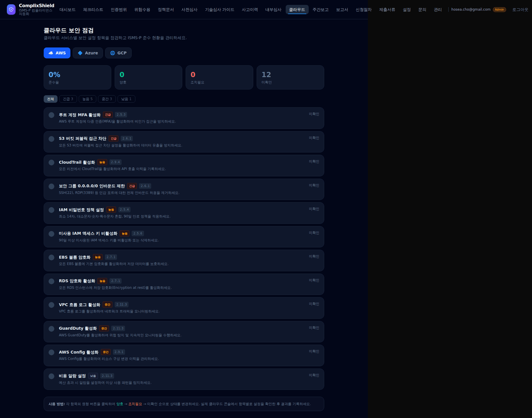
Task: Filter checklist by 높음 5
Action: click(x=87, y=99)
